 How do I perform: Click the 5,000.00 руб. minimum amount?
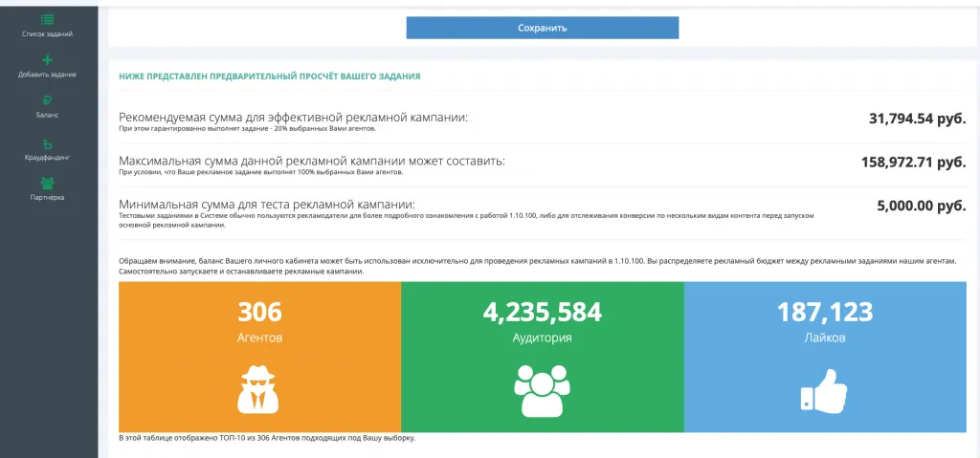click(922, 206)
